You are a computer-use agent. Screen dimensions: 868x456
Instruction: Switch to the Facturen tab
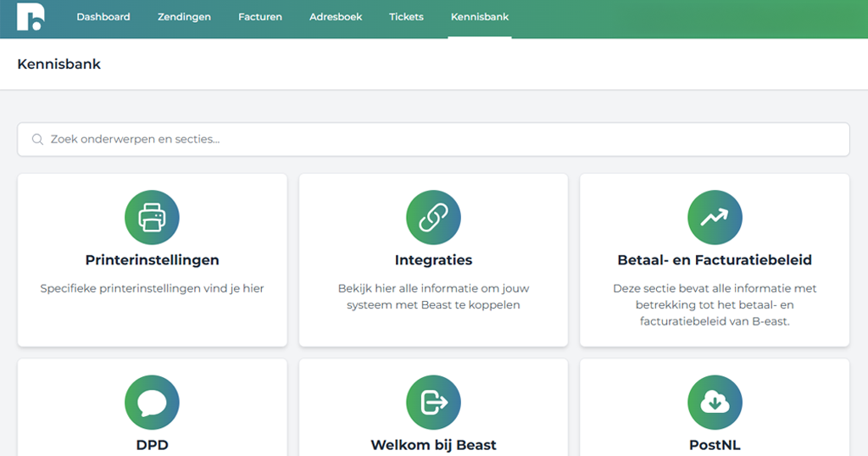click(260, 17)
